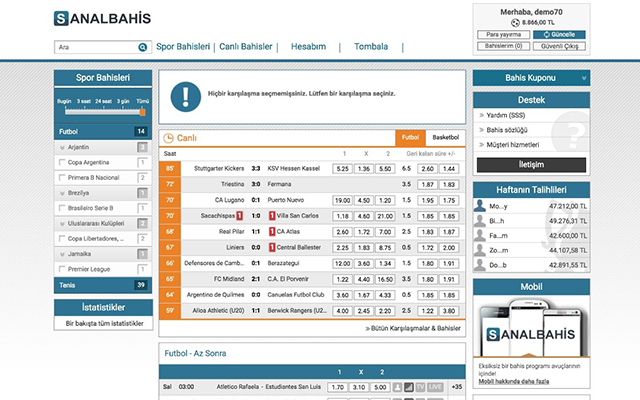Switch to the Basketbol tab
Image resolution: width=640 pixels, height=400 pixels.
445,137
